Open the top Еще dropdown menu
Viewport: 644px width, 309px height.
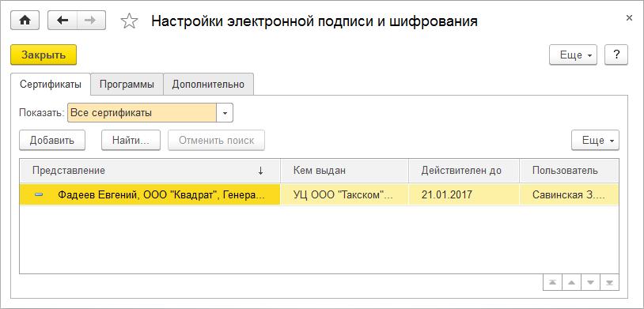573,55
